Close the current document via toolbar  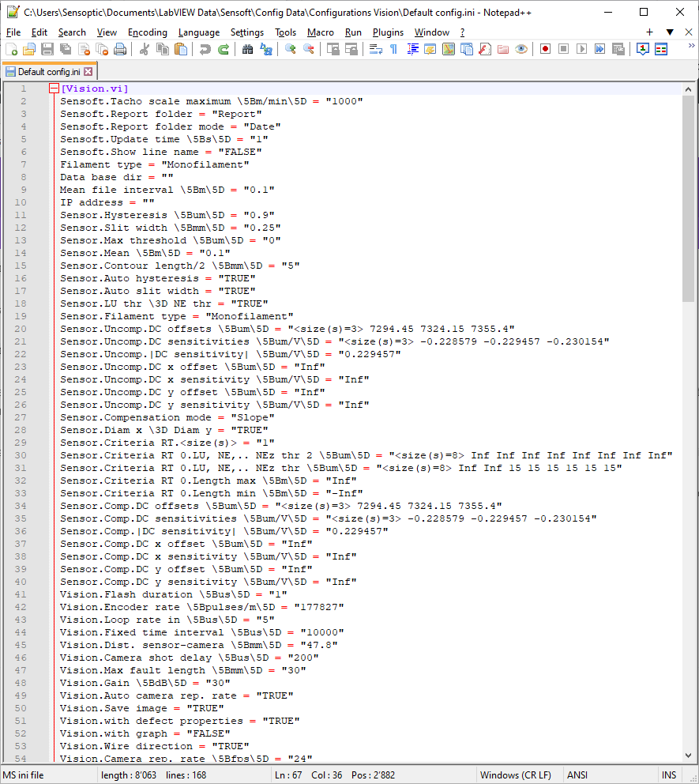pos(84,49)
